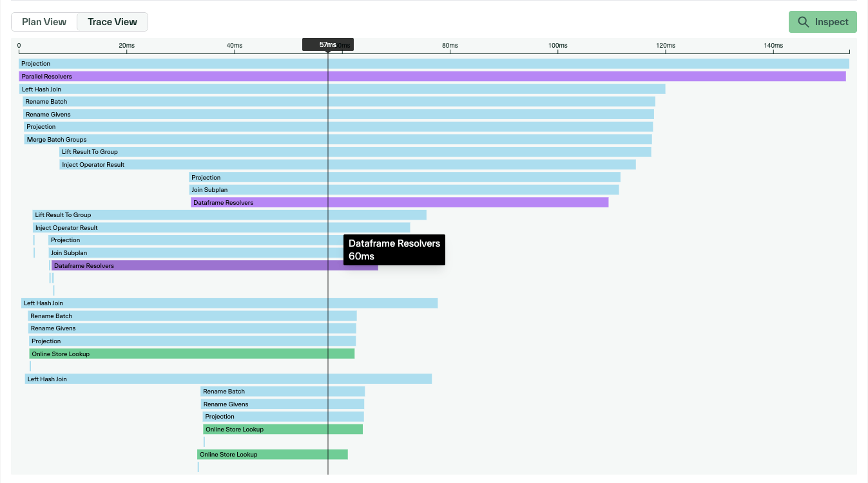Click the bottommost Online Store Lookup bar

272,455
